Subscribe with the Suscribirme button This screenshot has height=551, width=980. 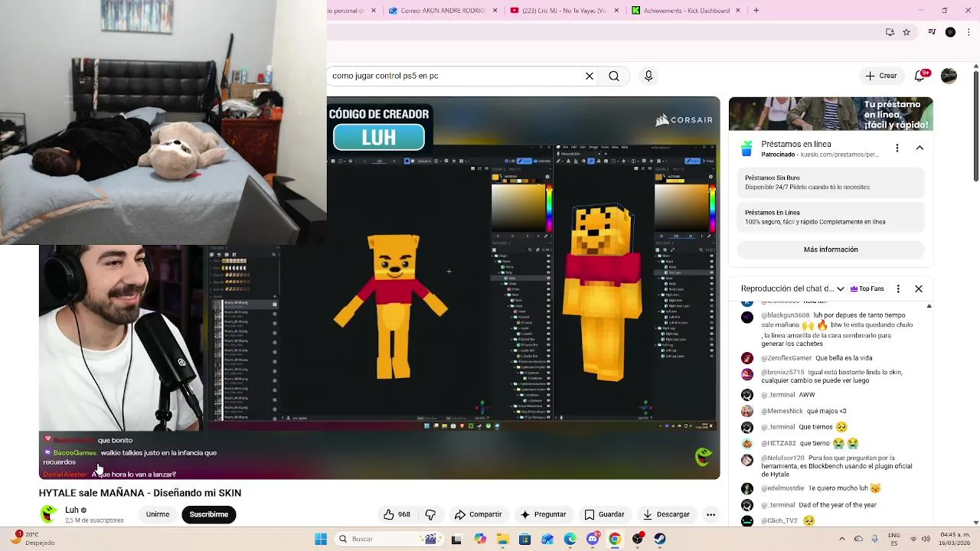[x=209, y=514]
